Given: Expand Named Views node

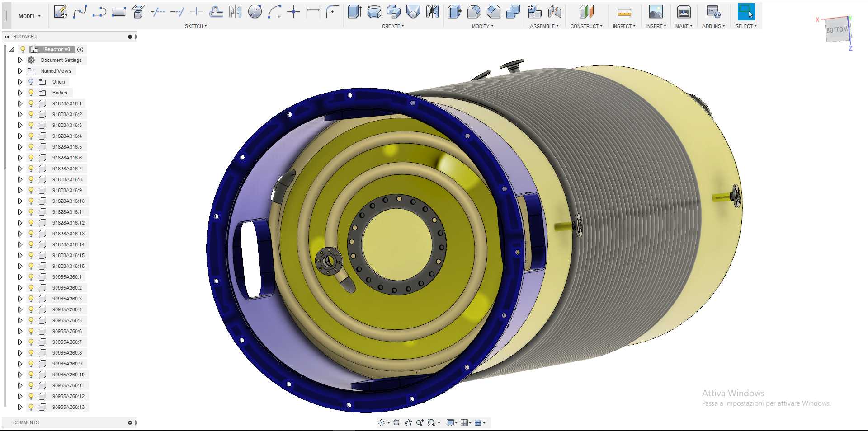Looking at the screenshot, I should click(x=20, y=71).
